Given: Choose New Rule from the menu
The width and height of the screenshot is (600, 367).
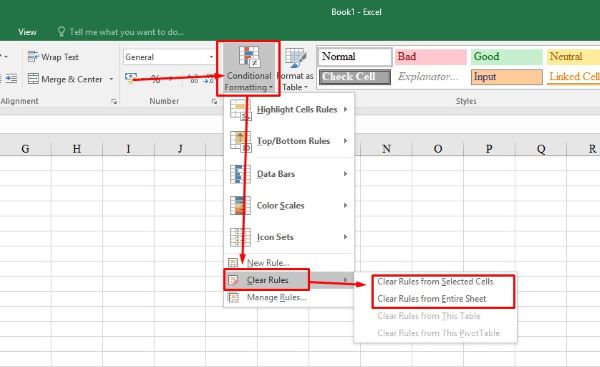Looking at the screenshot, I should tap(289, 263).
